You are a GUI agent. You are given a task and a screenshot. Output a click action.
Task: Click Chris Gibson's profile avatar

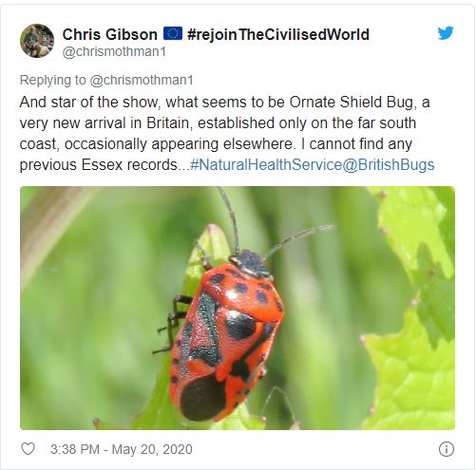pos(37,41)
